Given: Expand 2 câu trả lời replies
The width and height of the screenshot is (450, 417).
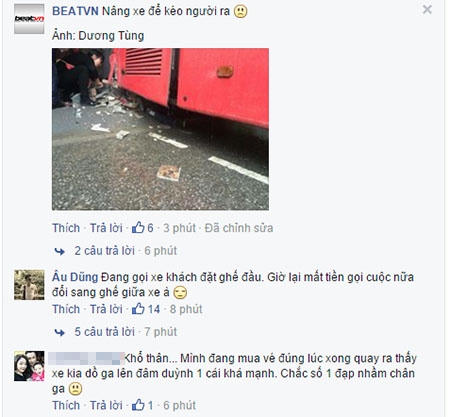Looking at the screenshot, I should coord(105,251).
